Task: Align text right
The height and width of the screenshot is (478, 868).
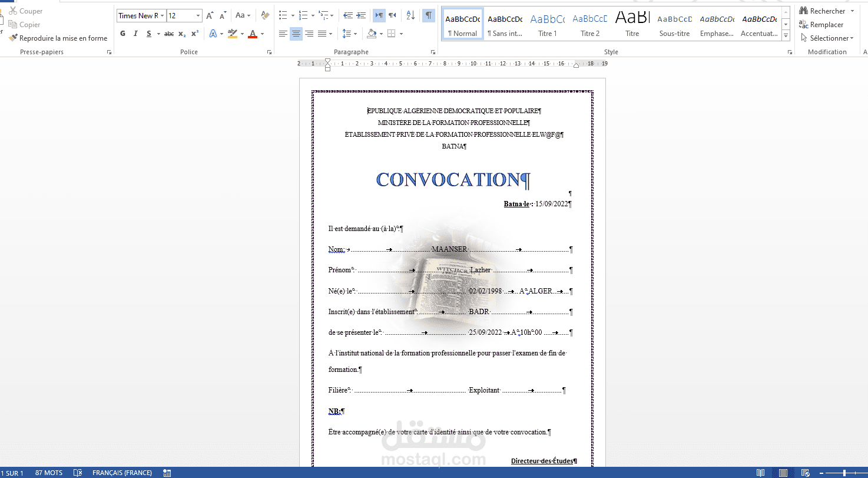Action: [309, 34]
